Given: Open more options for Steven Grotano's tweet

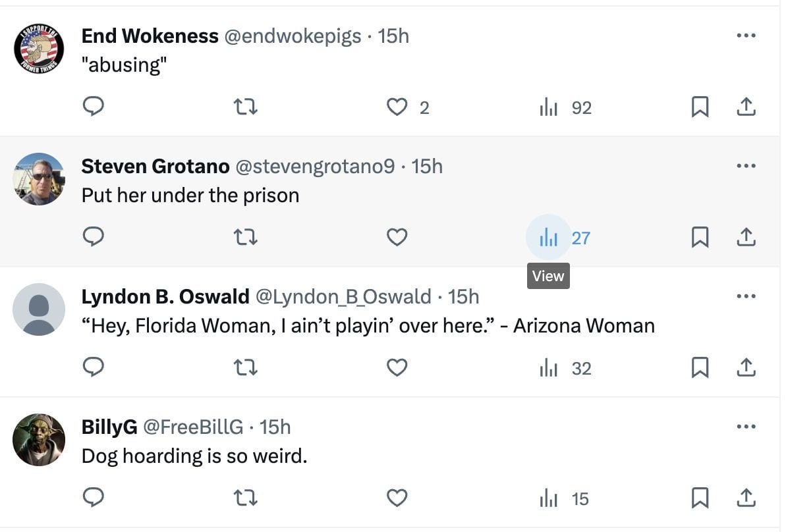Looking at the screenshot, I should pyautogui.click(x=746, y=166).
